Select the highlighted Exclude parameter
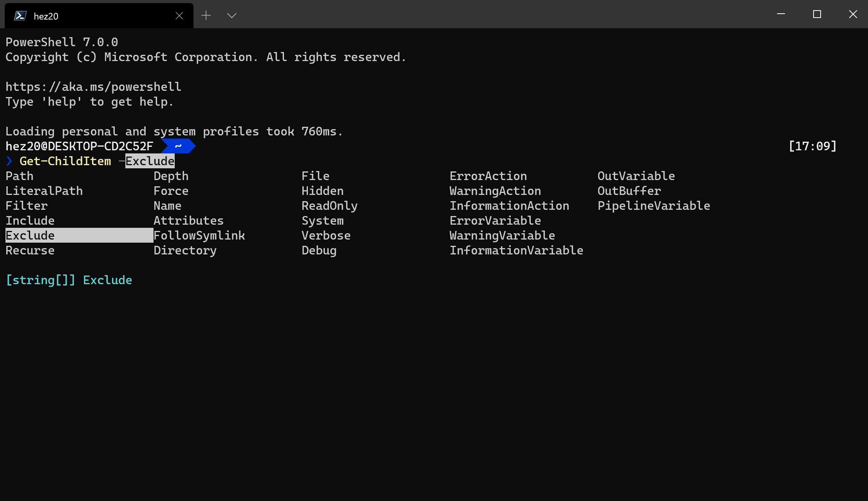868x501 pixels. (x=30, y=235)
